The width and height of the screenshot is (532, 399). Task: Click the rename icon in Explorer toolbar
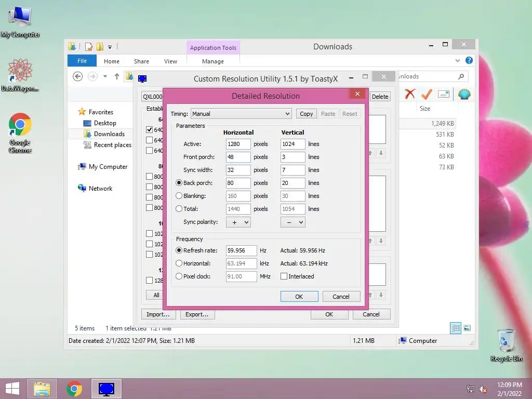(444, 94)
